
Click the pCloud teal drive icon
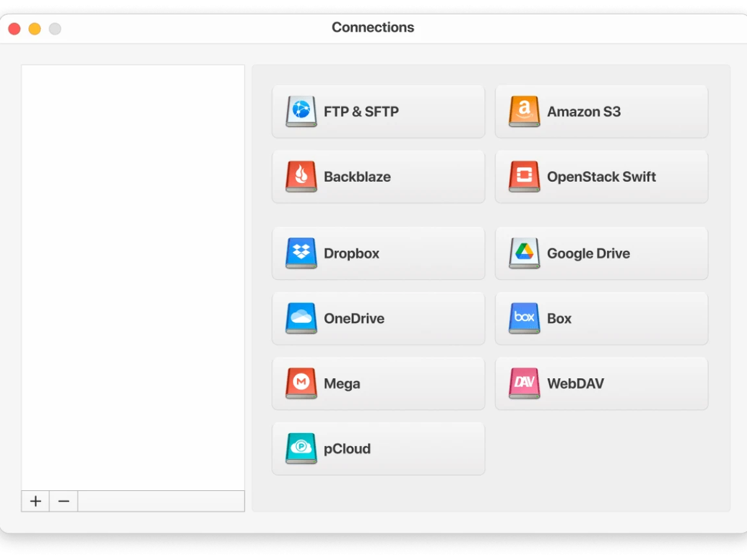tap(301, 449)
